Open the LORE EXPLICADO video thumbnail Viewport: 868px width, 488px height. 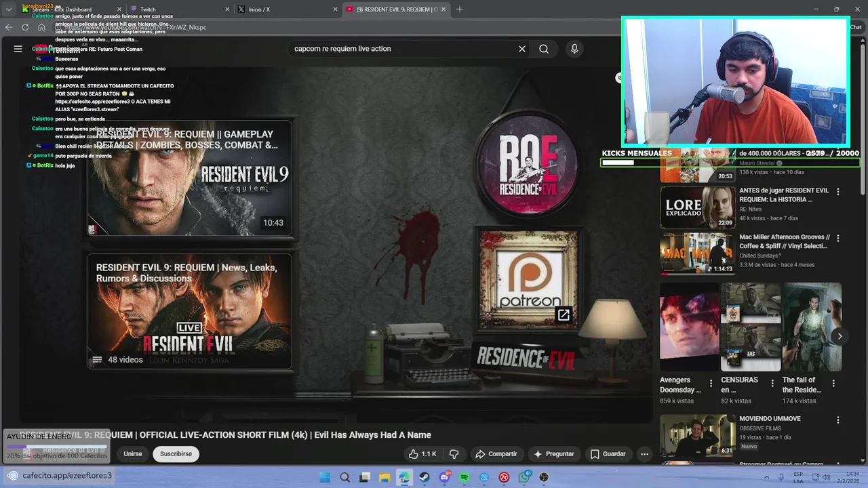click(x=698, y=207)
